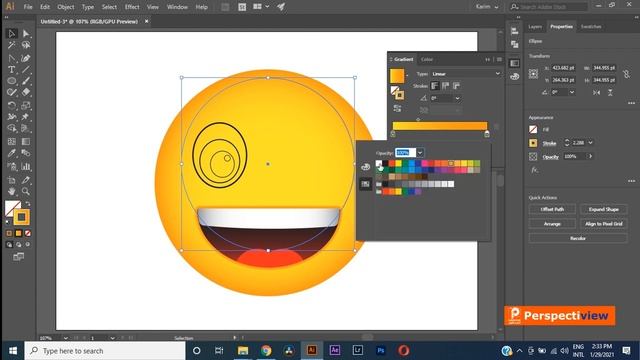Select the Scale tool
Screen dimensions: 640x360
point(26,105)
